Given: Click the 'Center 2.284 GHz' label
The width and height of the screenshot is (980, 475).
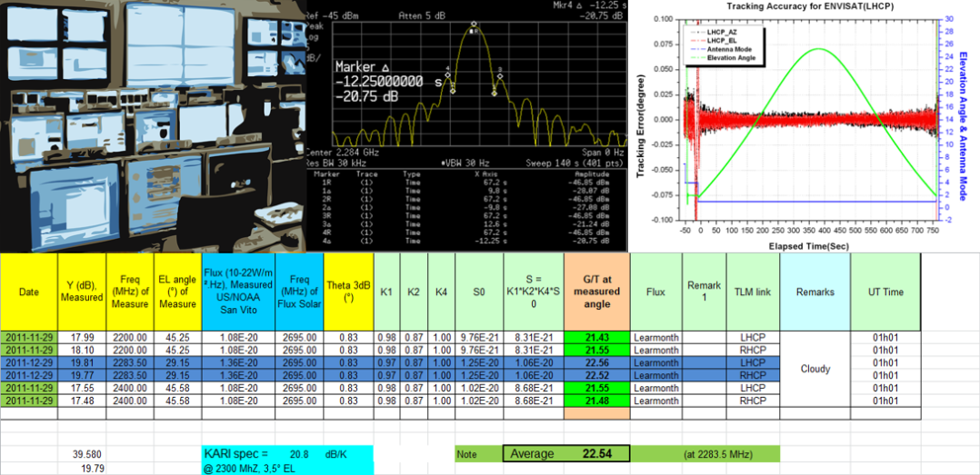Looking at the screenshot, I should [342, 152].
